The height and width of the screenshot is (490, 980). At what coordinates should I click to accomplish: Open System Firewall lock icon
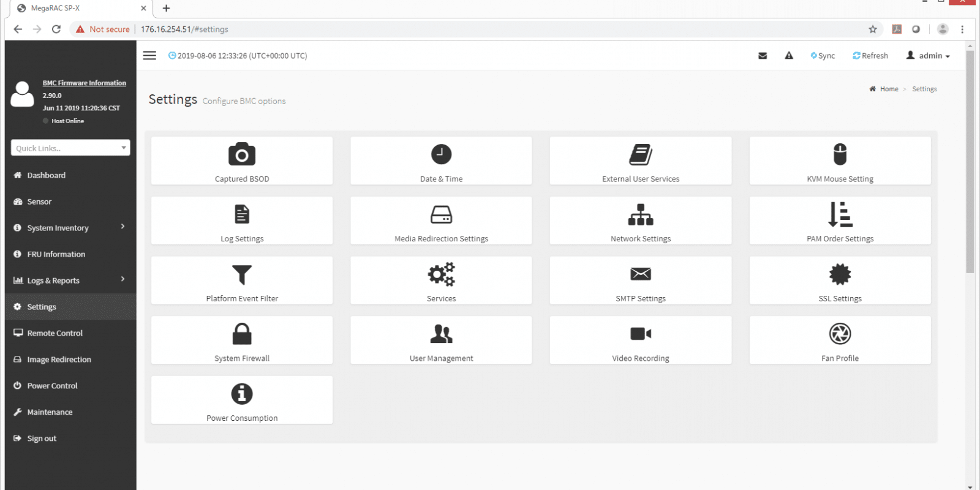click(242, 334)
